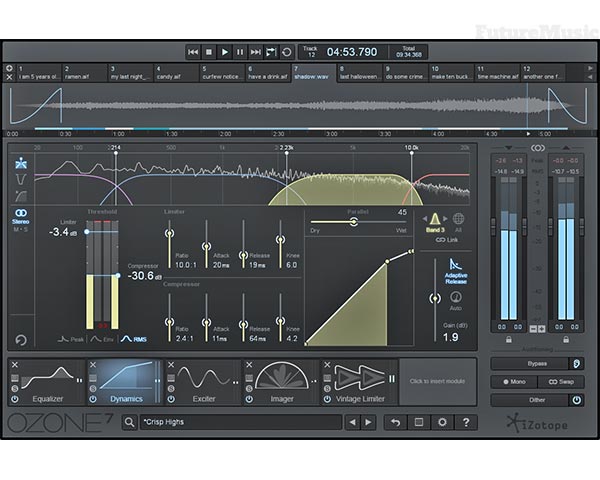Click the waveform overview at 2:00
Viewport: 600px width, 480px height.
pos(225,105)
